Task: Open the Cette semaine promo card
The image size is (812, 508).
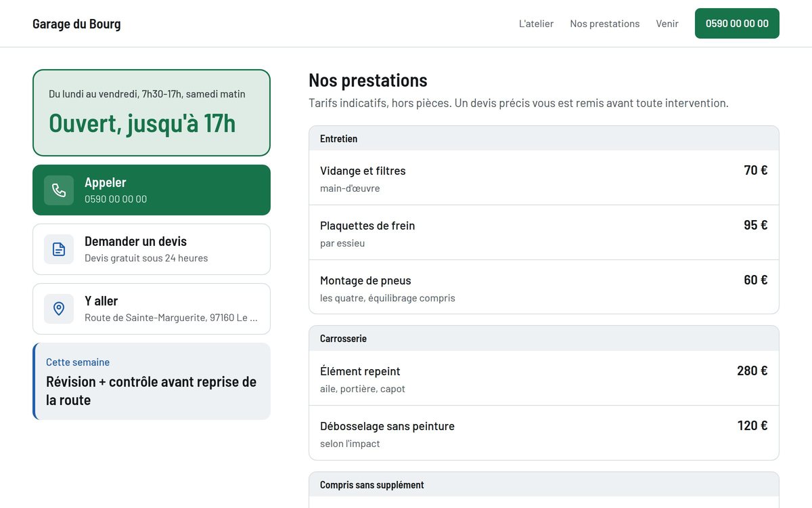Action: click(x=152, y=381)
